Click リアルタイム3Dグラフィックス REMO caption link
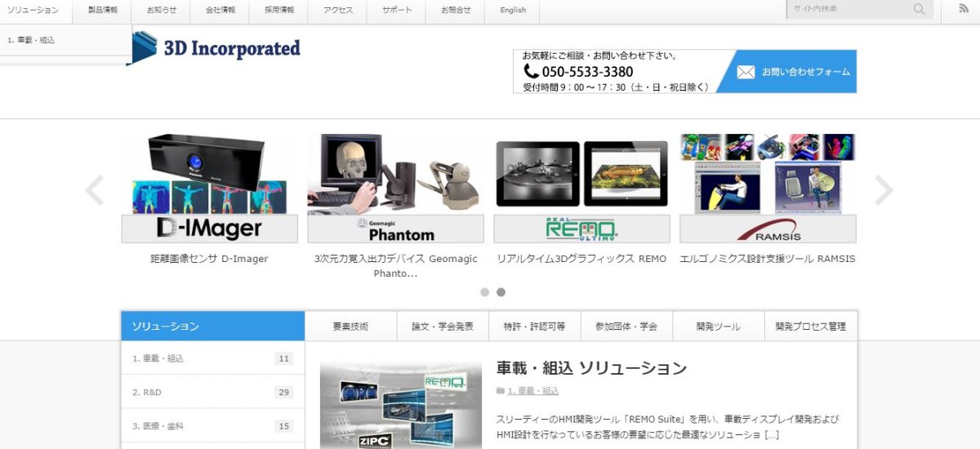The width and height of the screenshot is (980, 449). (x=581, y=259)
